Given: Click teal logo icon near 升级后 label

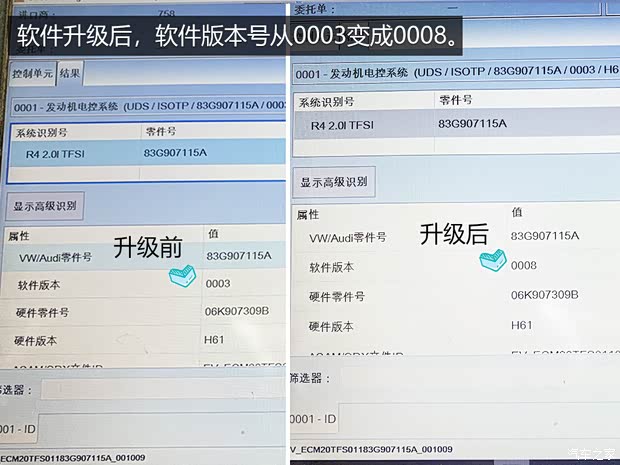Looking at the screenshot, I should (493, 260).
